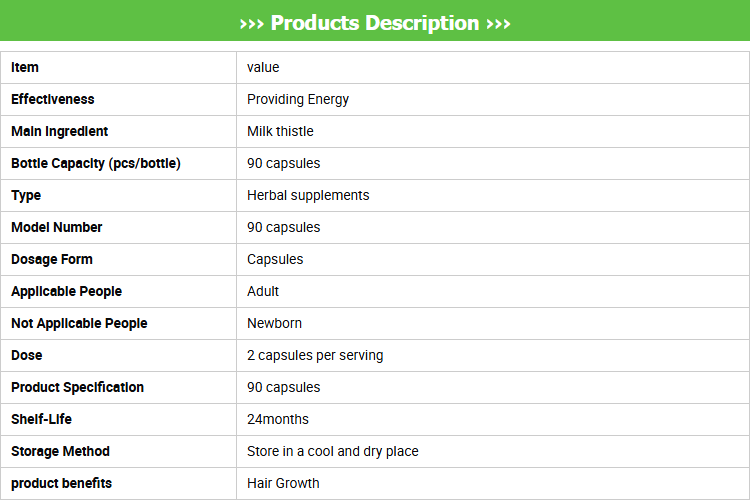The height and width of the screenshot is (502, 751).
Task: Select the Main Ingredient label
Action: (60, 131)
